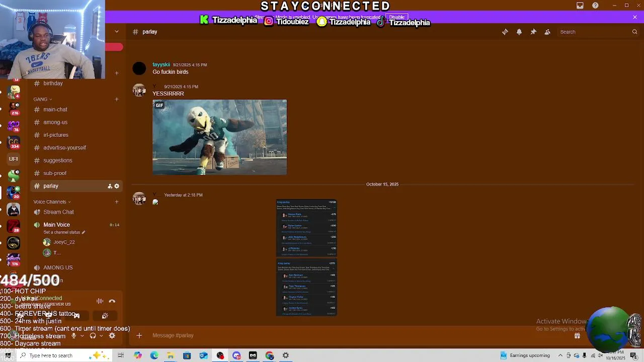Close the purple streamer mode banner
Image resolution: width=644 pixels, height=362 pixels.
pyautogui.click(x=635, y=17)
